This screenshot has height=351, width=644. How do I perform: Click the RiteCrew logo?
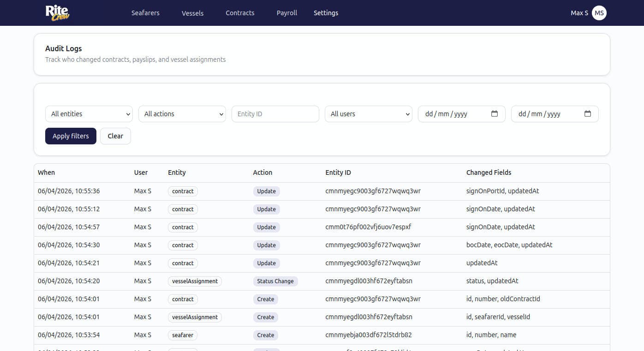(57, 13)
